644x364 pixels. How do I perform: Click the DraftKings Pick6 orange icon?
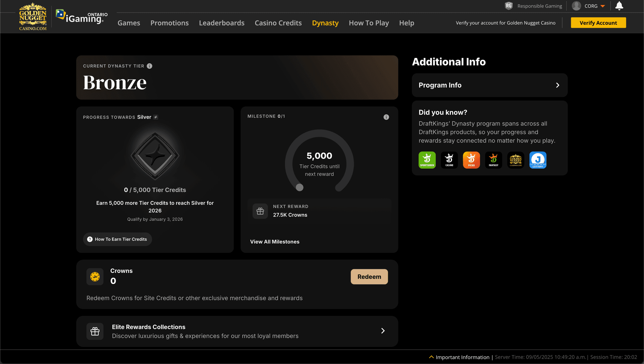click(471, 160)
